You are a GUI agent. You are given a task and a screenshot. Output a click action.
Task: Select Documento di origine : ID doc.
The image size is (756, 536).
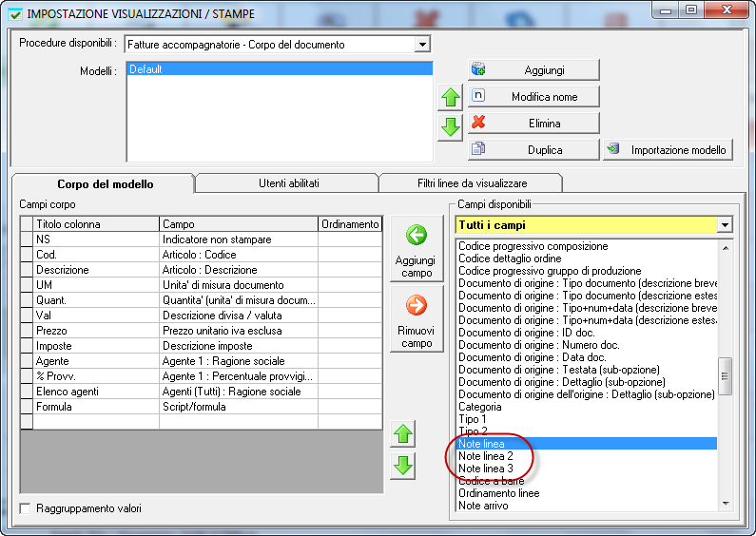(587, 333)
